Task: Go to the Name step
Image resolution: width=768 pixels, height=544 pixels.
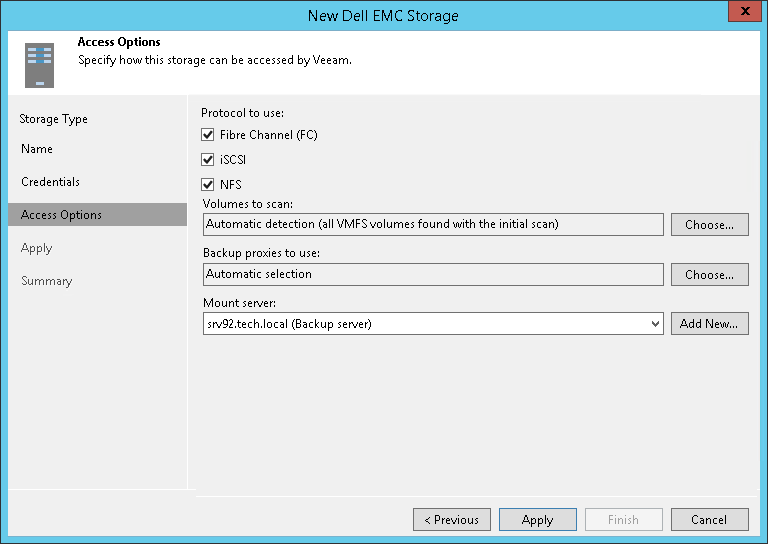Action: coord(37,149)
